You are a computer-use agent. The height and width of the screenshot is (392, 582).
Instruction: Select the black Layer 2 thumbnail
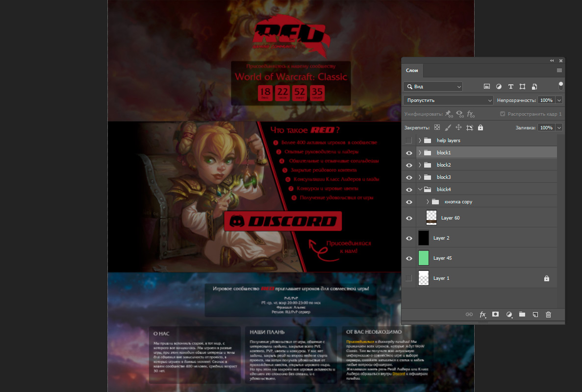tap(424, 238)
